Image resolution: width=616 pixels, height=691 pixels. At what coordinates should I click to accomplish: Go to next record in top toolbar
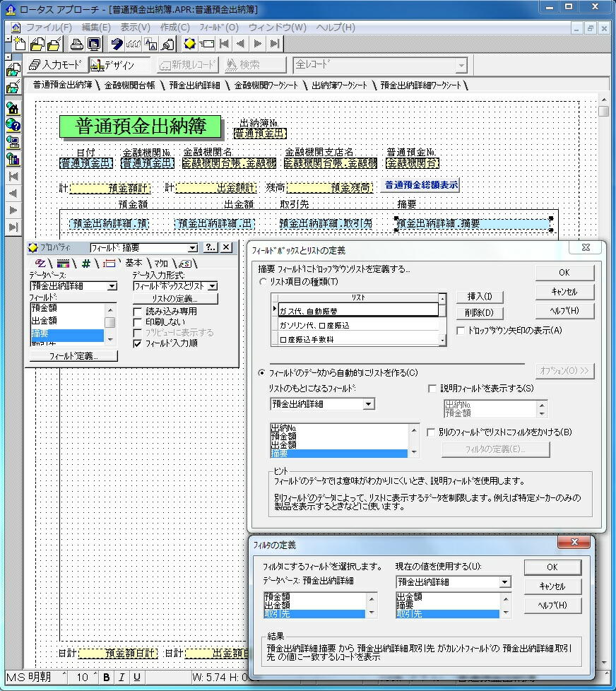pyautogui.click(x=258, y=44)
